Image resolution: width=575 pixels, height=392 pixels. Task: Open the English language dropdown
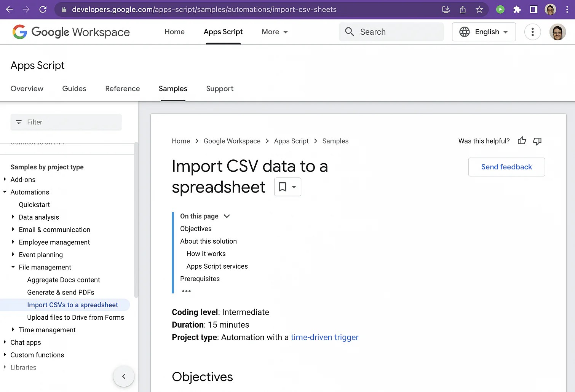(484, 32)
